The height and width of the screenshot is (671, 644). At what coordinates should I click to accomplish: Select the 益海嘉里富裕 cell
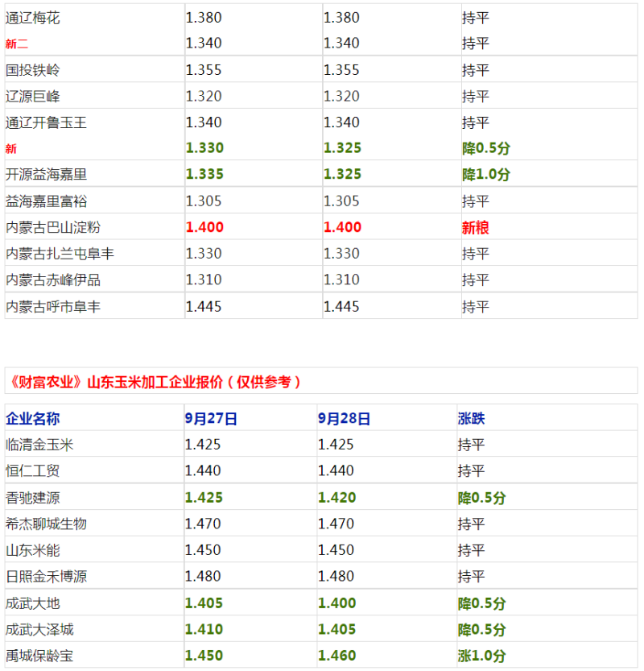(46, 201)
